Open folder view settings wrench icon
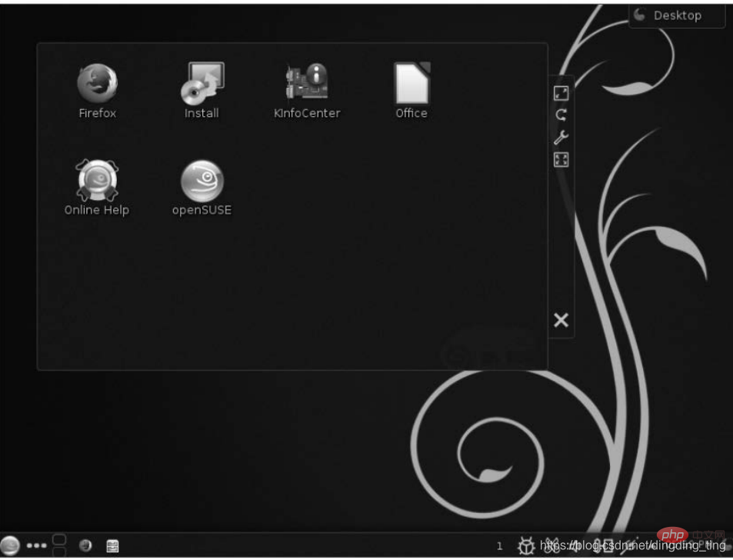This screenshot has height=560, width=733. pyautogui.click(x=561, y=137)
